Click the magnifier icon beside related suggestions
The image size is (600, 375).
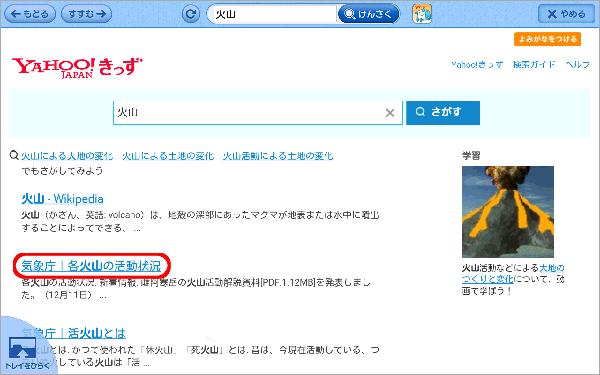(14, 155)
